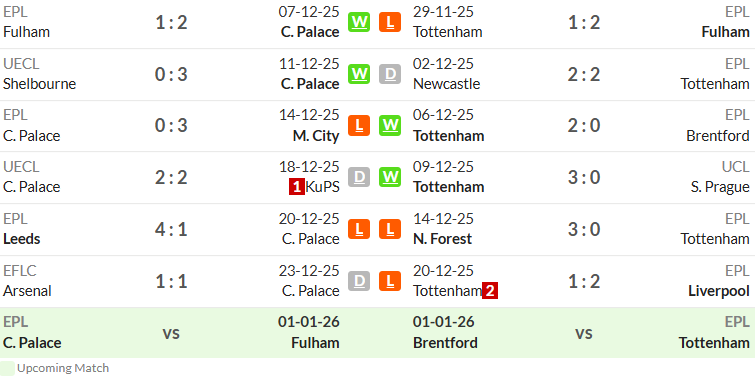Open the Shelbourne team link
Screen dimensions: 755x390
click(39, 84)
